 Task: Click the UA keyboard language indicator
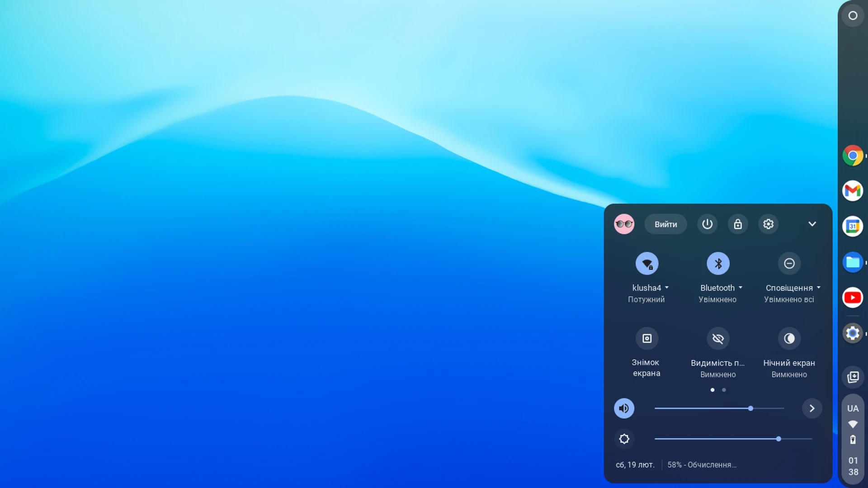click(854, 408)
